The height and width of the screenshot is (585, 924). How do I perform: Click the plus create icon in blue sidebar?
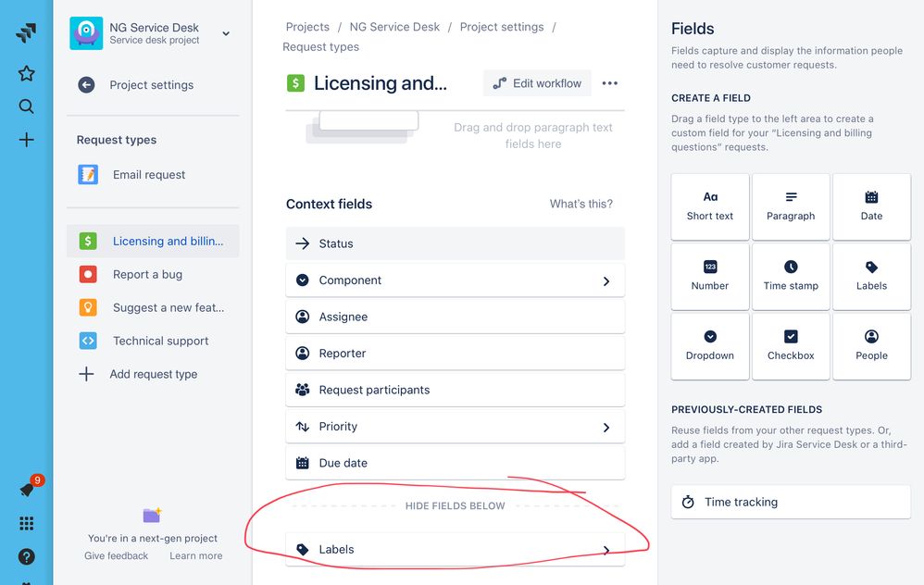coord(26,140)
